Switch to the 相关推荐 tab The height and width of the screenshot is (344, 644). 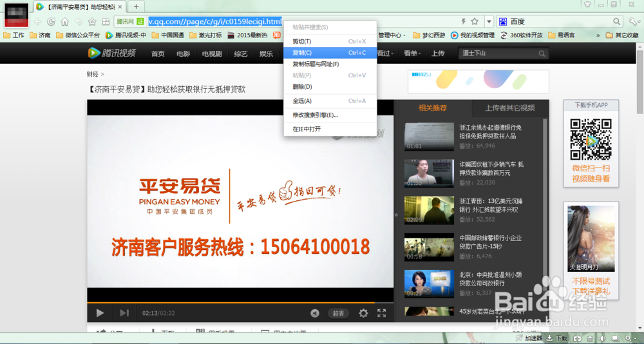tap(433, 108)
